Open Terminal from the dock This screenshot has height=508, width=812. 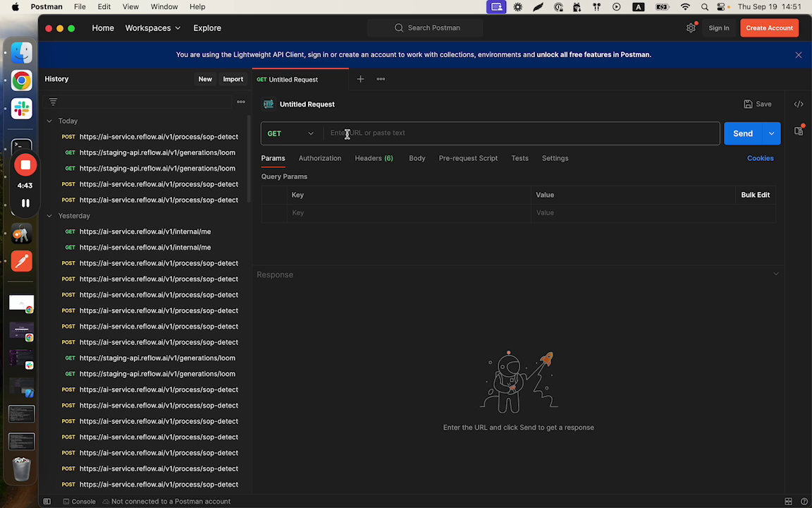[x=22, y=145]
